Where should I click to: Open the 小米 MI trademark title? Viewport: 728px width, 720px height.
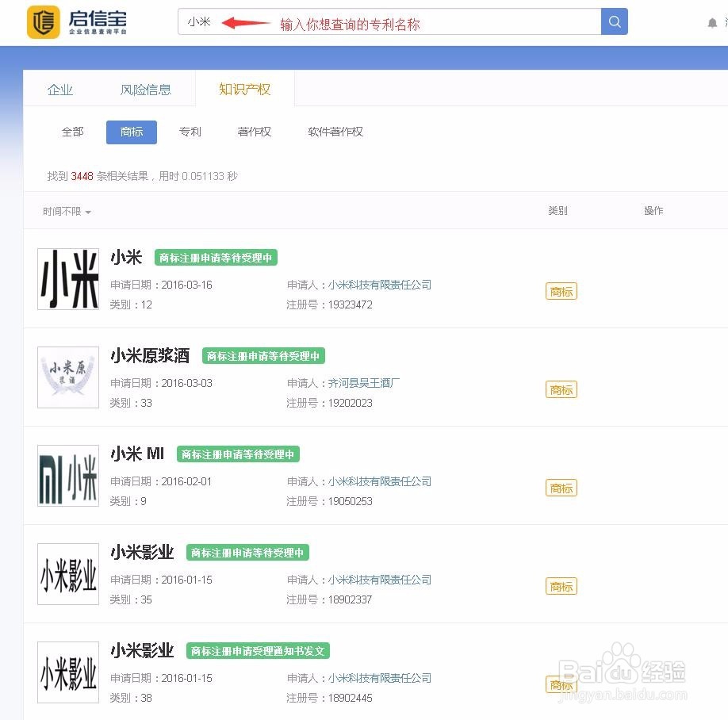(x=137, y=454)
